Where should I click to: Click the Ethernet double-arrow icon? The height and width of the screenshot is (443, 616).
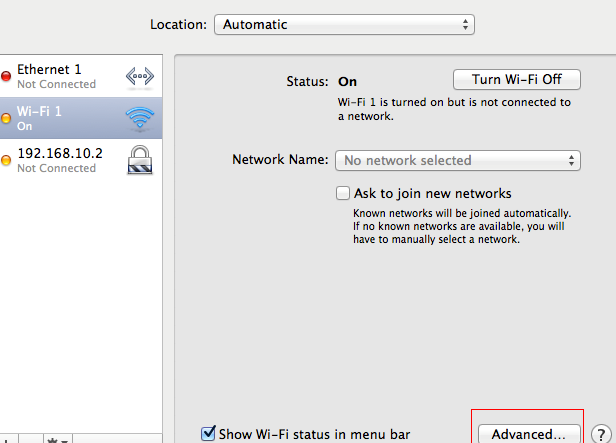tap(139, 76)
